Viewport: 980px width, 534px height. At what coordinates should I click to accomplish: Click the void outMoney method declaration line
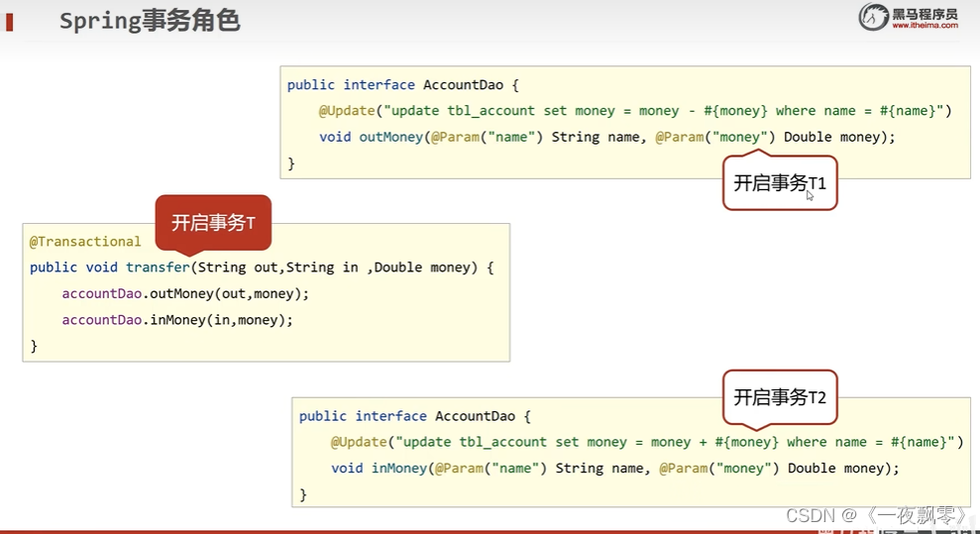(606, 138)
